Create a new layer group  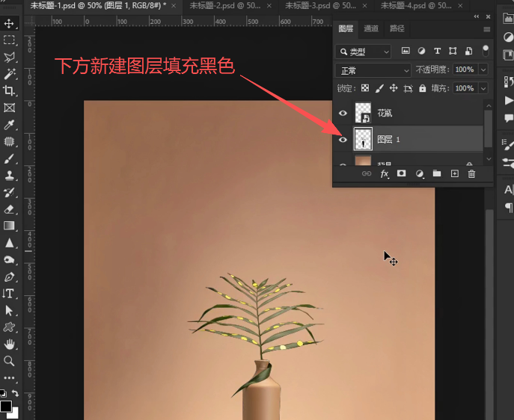[437, 173]
